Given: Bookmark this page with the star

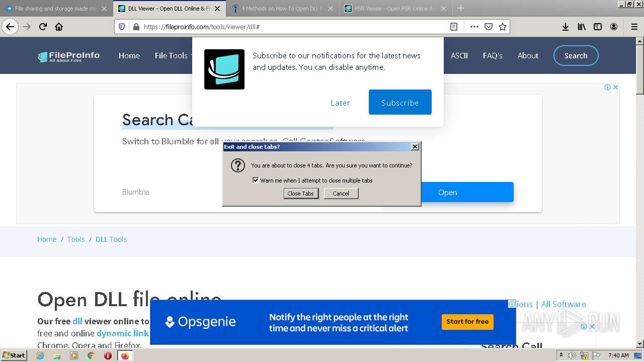Looking at the screenshot, I should [502, 27].
